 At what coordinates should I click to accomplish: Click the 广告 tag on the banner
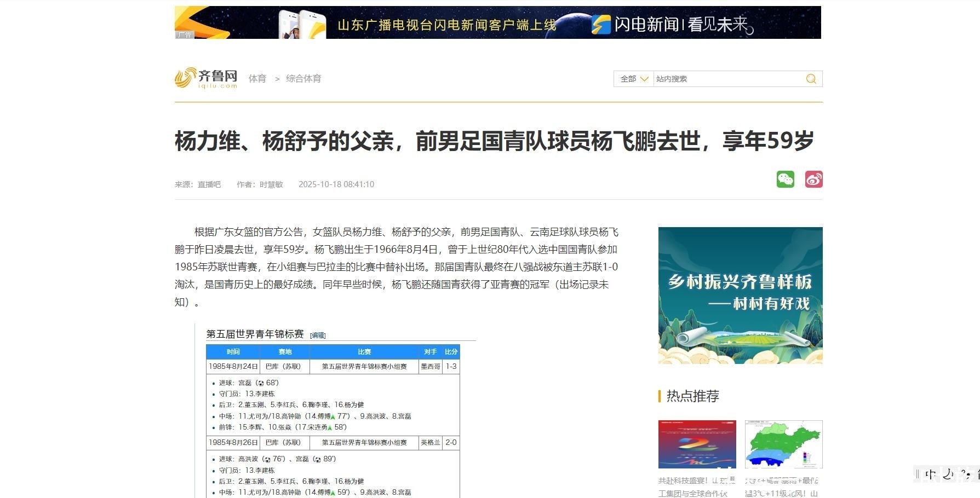pyautogui.click(x=185, y=34)
